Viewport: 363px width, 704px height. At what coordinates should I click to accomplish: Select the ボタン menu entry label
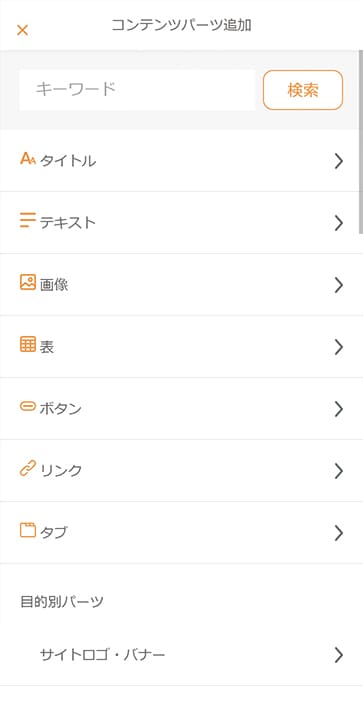point(61,409)
